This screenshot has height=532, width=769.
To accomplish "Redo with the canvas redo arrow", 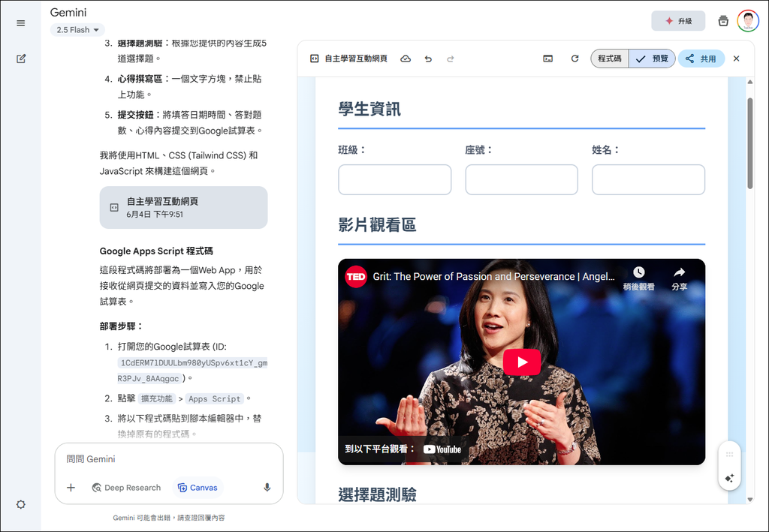I will pos(451,59).
